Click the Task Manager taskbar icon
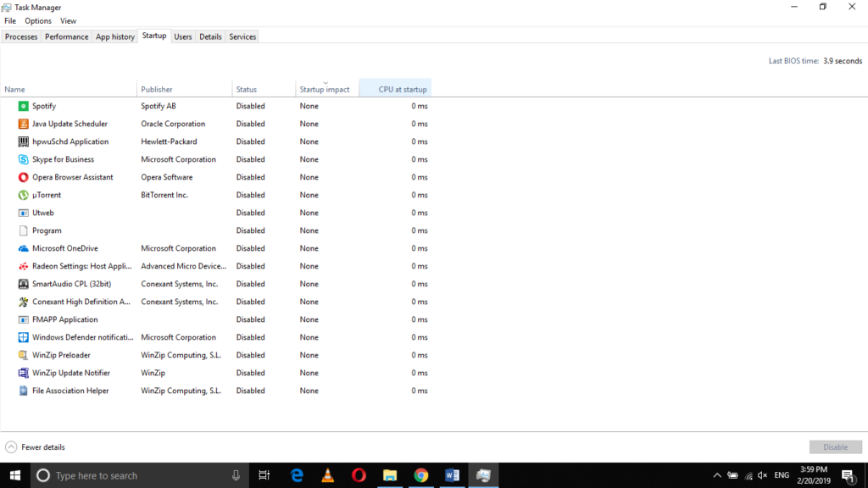 (x=483, y=475)
